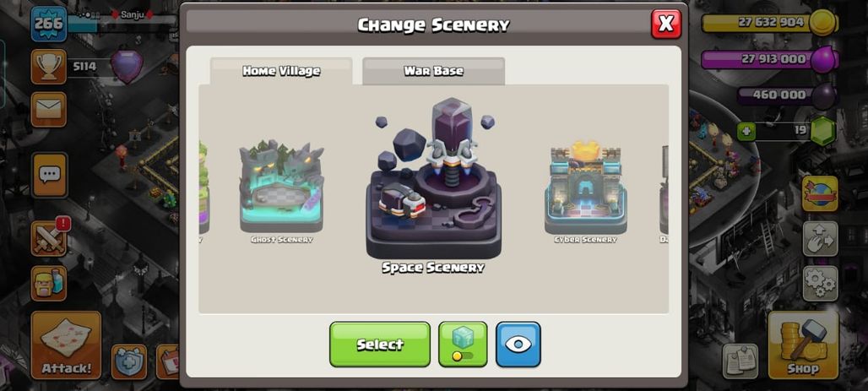The width and height of the screenshot is (868, 391).
Task: Open the trophy league icon
Action: pyautogui.click(x=49, y=67)
